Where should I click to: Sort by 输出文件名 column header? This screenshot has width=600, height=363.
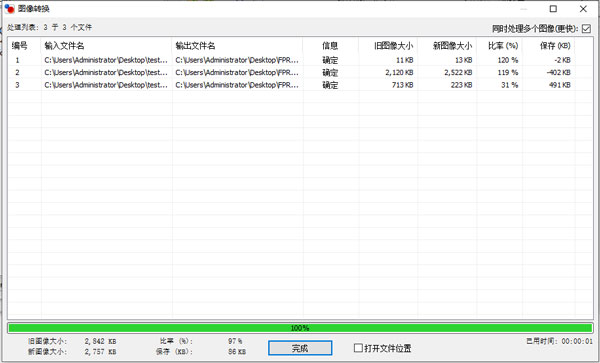coord(195,46)
